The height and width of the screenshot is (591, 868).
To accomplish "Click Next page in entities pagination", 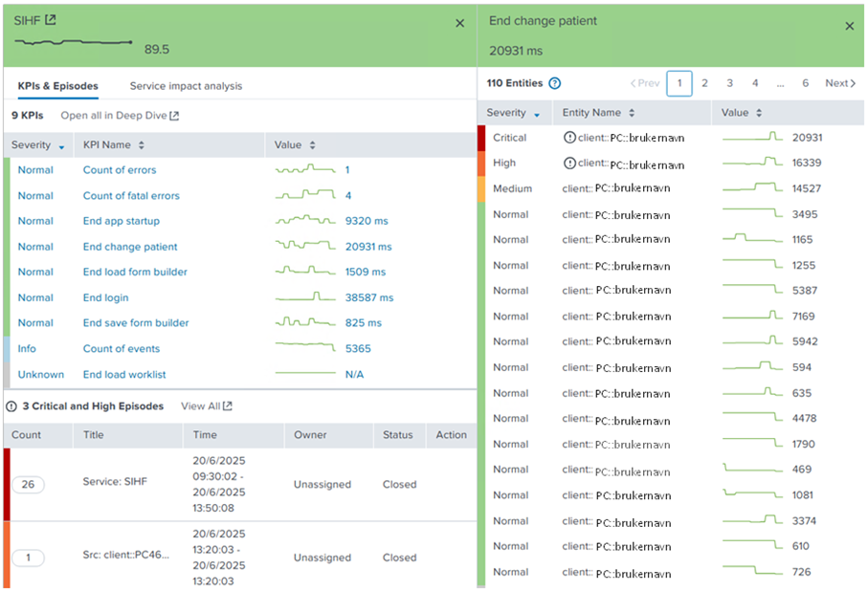I will pos(840,83).
